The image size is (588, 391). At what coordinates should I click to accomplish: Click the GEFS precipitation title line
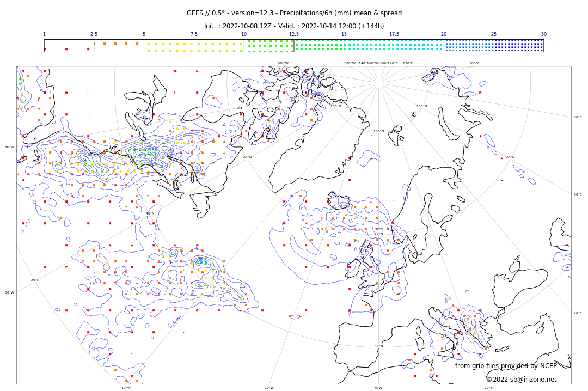tap(294, 13)
